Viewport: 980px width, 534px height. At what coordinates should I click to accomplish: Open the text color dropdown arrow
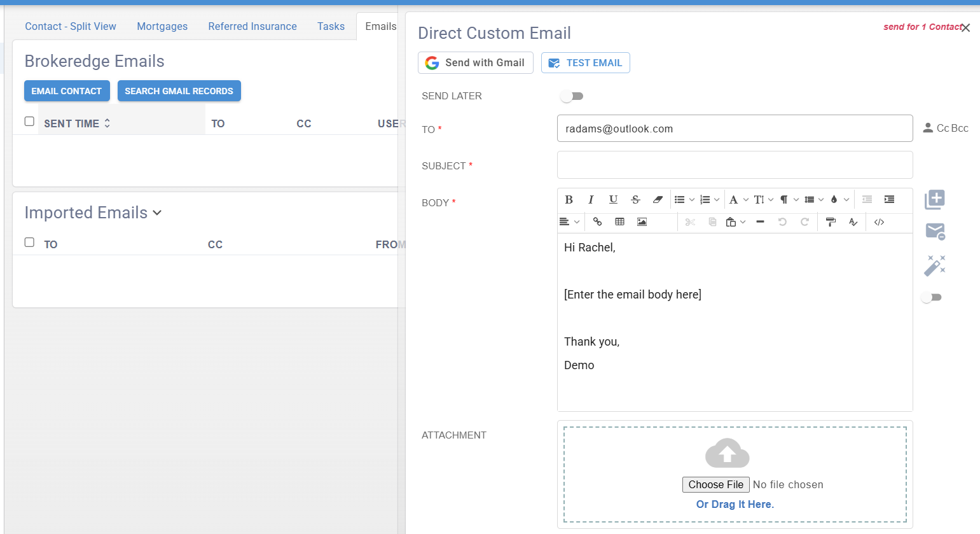click(846, 200)
